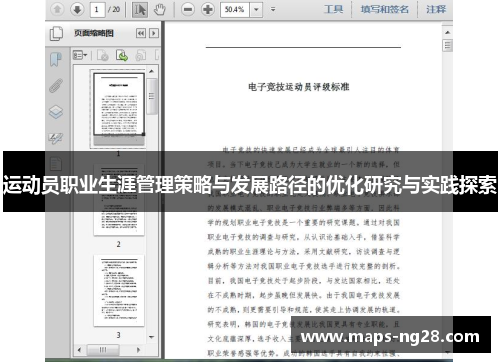This screenshot has width=500, height=362.
Task: Open thumbnail options menu dropdown
Action: tap(80, 55)
